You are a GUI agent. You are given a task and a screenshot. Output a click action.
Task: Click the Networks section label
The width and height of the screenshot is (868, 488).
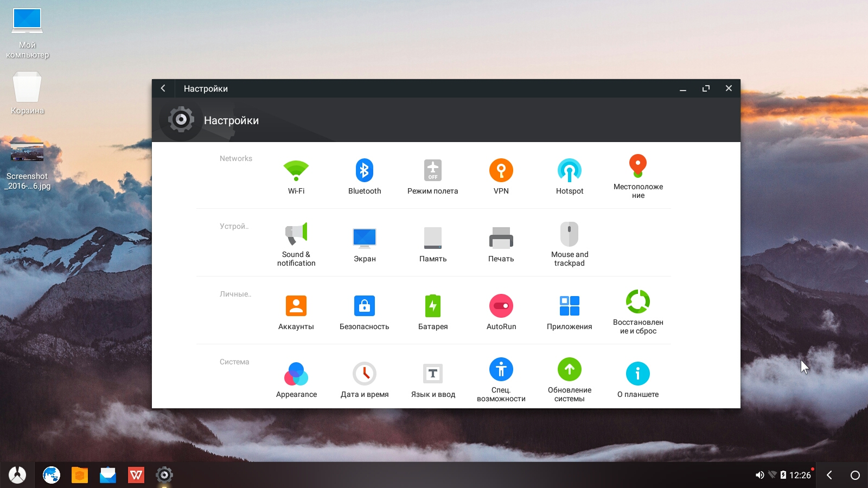coord(236,158)
